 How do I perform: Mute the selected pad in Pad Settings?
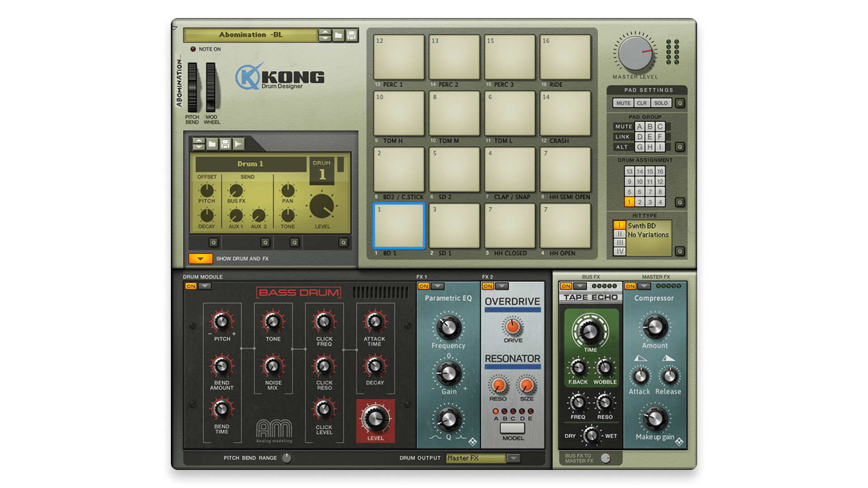[623, 103]
